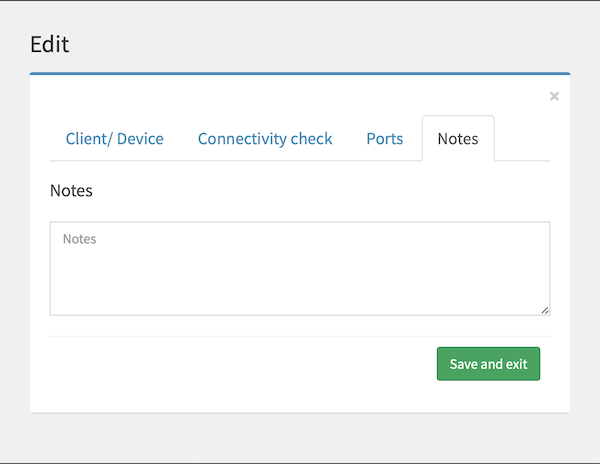This screenshot has width=600, height=464.
Task: Select the Notes tab header
Action: tap(458, 139)
